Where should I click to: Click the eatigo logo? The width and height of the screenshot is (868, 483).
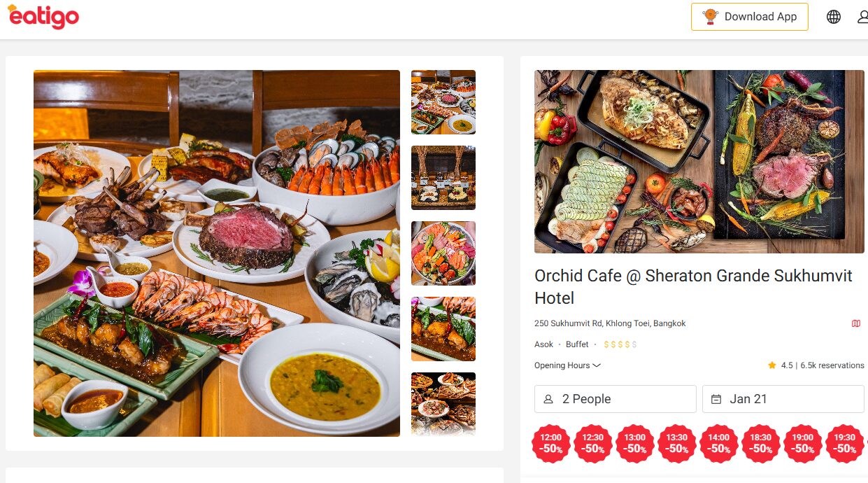43,16
